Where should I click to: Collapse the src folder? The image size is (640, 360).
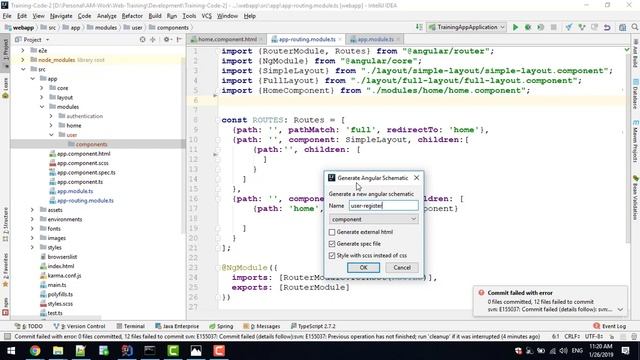coord(23,69)
